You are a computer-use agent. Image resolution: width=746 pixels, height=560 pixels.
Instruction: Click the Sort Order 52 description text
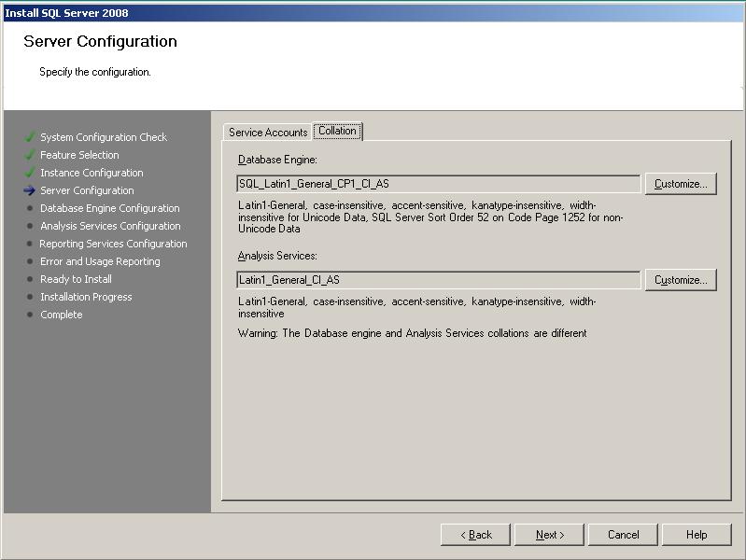click(430, 217)
